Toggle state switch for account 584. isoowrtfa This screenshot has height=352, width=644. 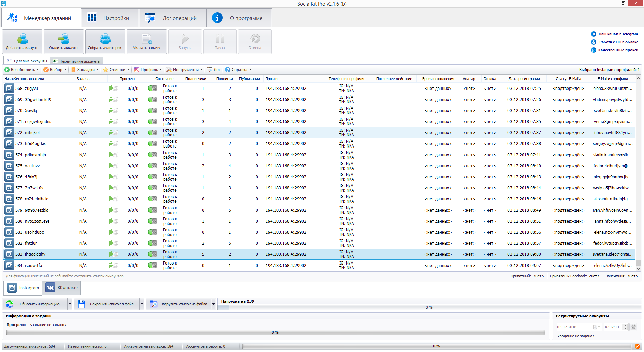153,266
